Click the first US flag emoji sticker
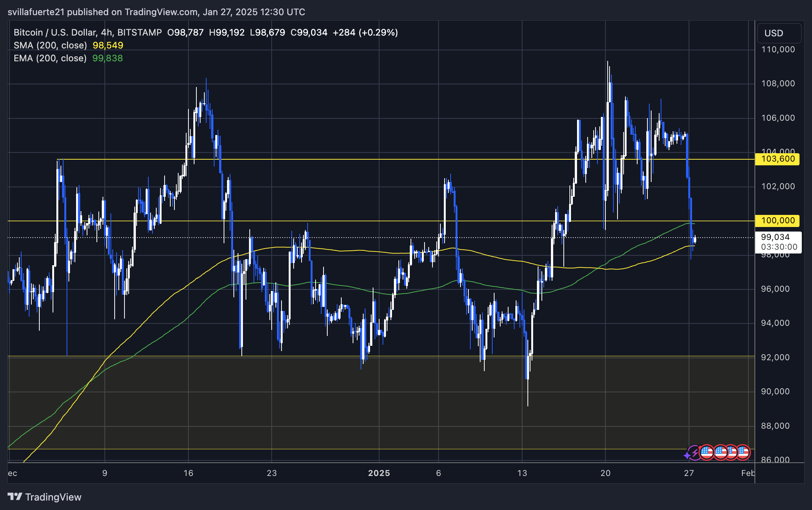The height and width of the screenshot is (510, 812). pyautogui.click(x=707, y=452)
